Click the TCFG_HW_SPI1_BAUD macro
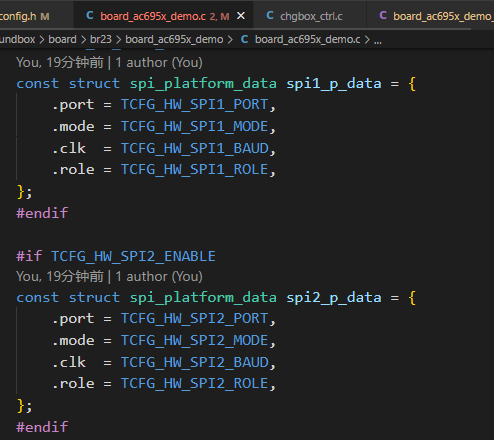This screenshot has width=494, height=440. [x=194, y=148]
